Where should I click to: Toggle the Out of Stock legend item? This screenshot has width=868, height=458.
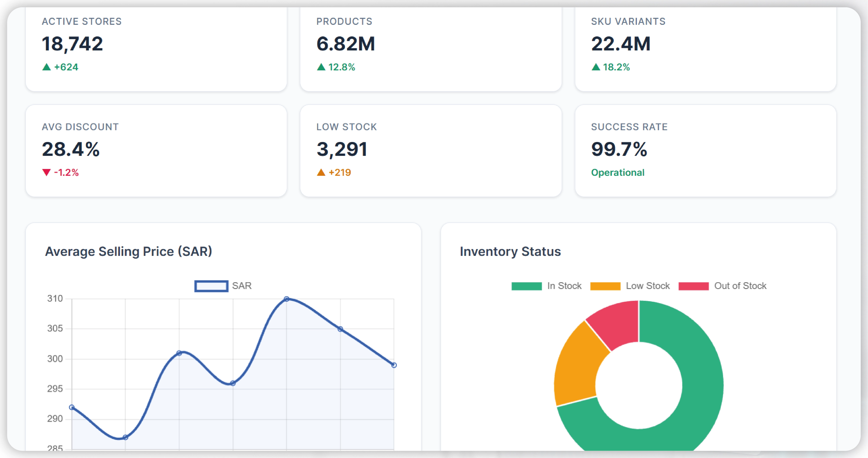click(722, 286)
